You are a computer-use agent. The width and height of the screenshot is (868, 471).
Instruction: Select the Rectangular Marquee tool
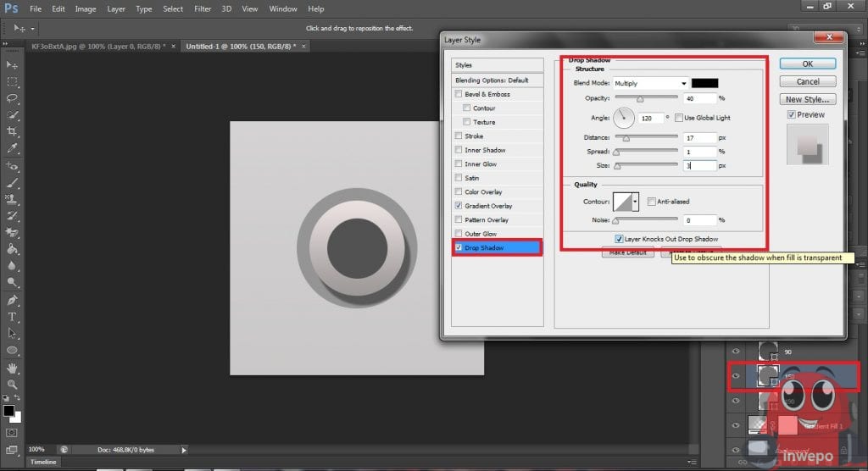coord(12,82)
